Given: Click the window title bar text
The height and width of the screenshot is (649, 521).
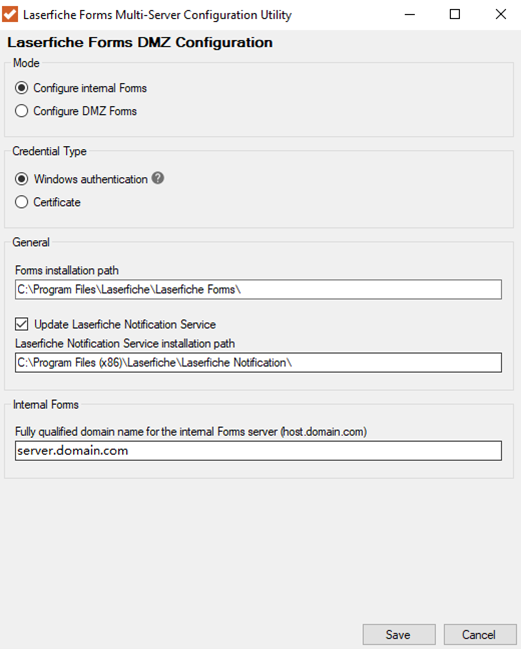Looking at the screenshot, I should 157,15.
